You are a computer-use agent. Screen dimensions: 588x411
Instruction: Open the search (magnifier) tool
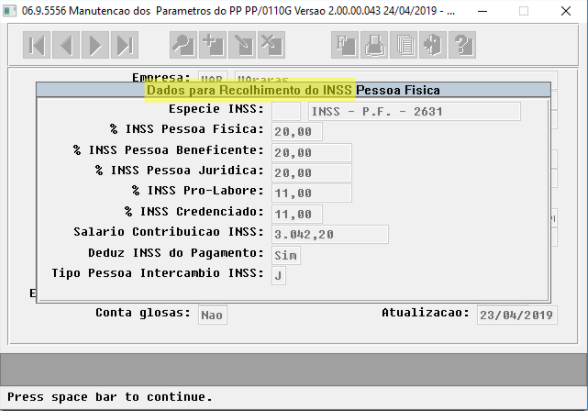(x=183, y=45)
